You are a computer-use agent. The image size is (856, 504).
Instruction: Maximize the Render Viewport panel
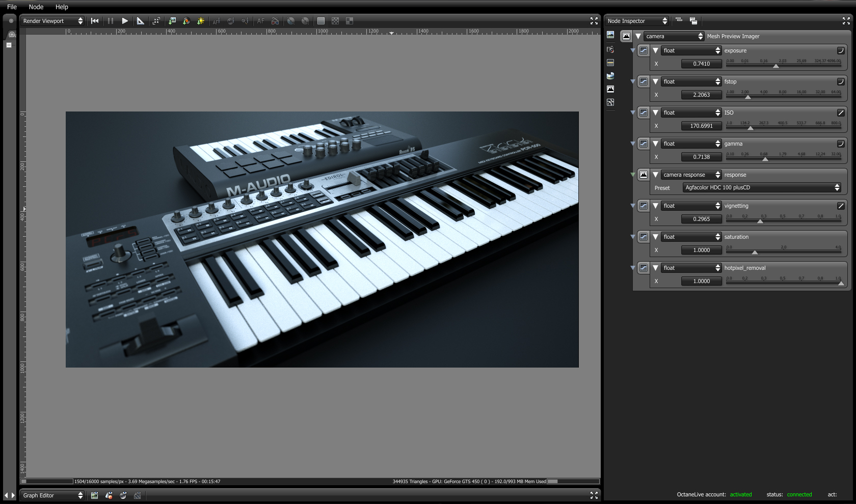point(594,21)
